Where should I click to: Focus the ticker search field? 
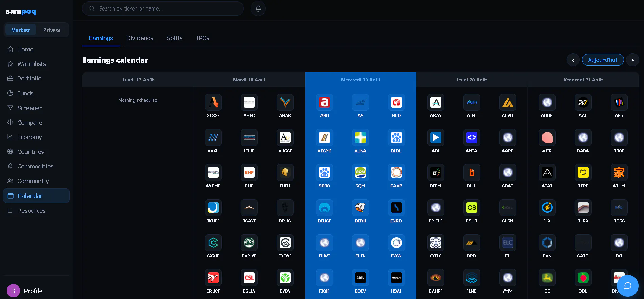[163, 8]
